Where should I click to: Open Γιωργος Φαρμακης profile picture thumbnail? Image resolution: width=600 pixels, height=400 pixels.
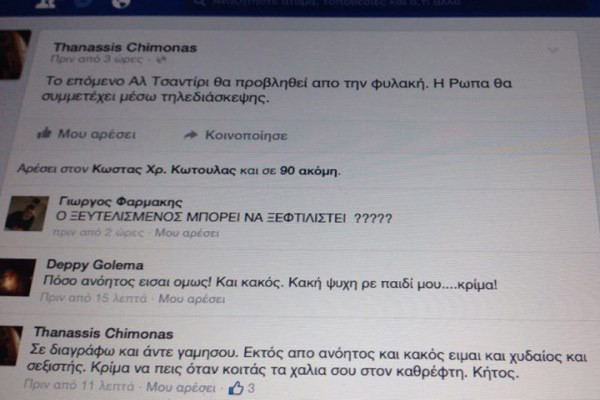[x=26, y=213]
